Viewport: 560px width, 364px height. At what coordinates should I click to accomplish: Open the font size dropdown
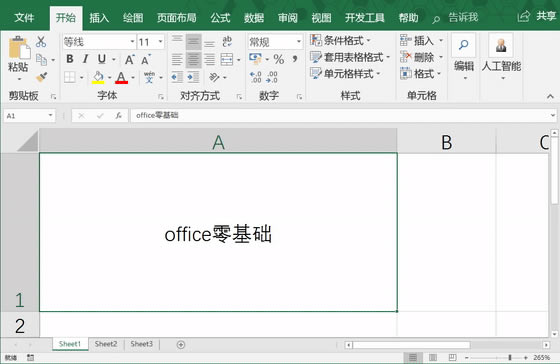click(160, 42)
